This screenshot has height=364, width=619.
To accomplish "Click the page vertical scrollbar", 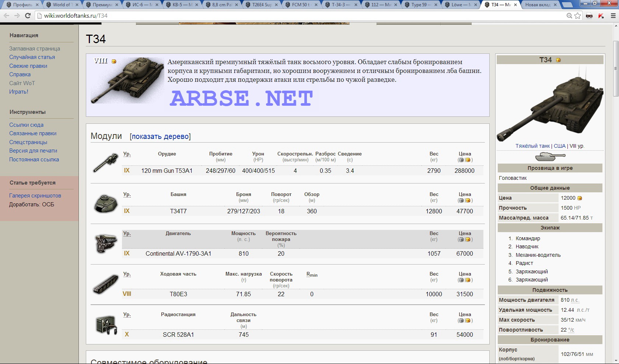I will 615,193.
